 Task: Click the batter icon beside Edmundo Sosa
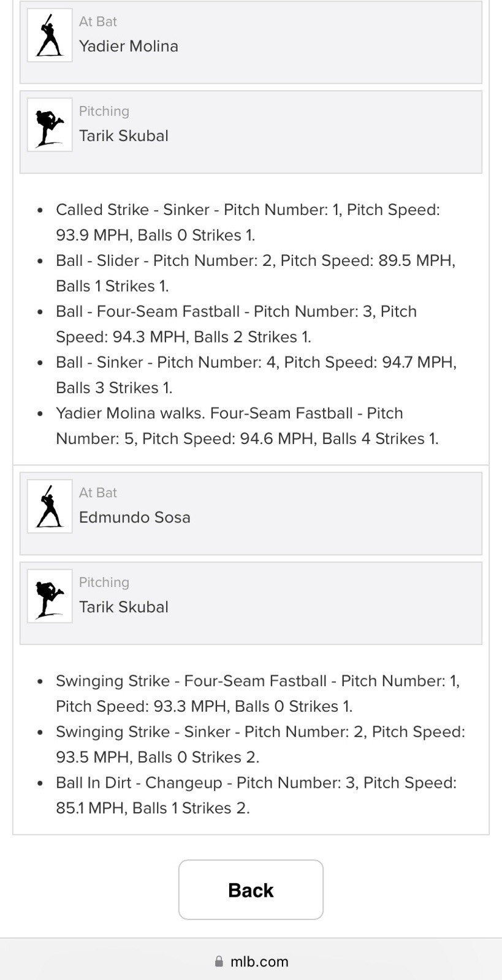coord(50,507)
